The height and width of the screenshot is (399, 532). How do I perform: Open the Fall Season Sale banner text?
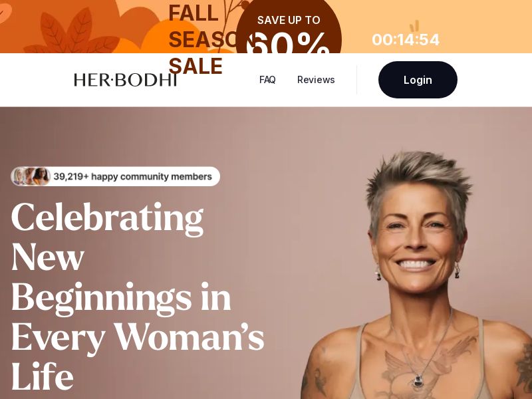click(196, 39)
